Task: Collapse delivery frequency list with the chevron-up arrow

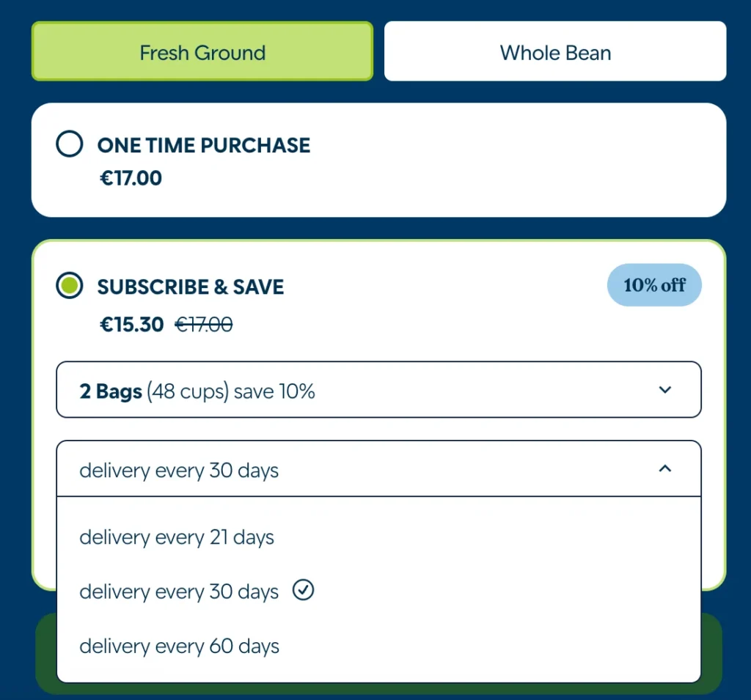Action: (665, 468)
